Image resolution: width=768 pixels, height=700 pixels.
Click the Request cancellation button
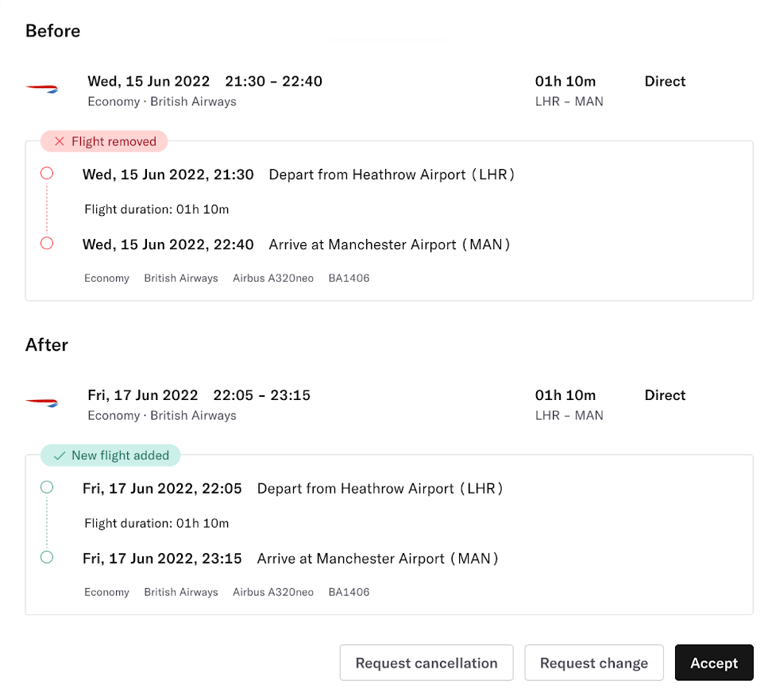click(426, 662)
